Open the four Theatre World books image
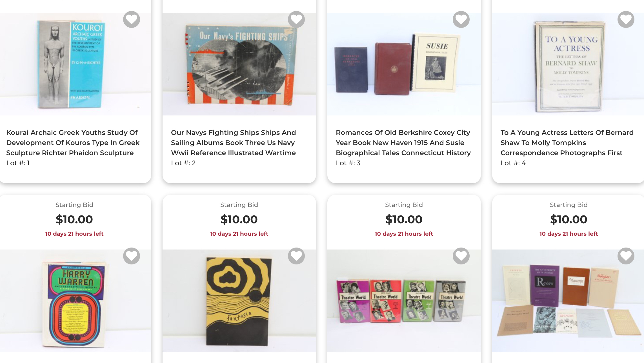This screenshot has width=644, height=363. 401,301
